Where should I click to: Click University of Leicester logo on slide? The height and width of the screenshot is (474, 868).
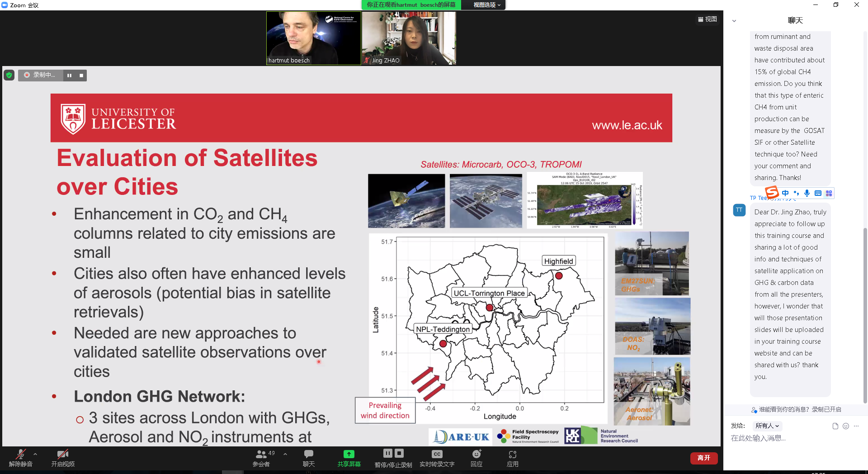click(118, 119)
